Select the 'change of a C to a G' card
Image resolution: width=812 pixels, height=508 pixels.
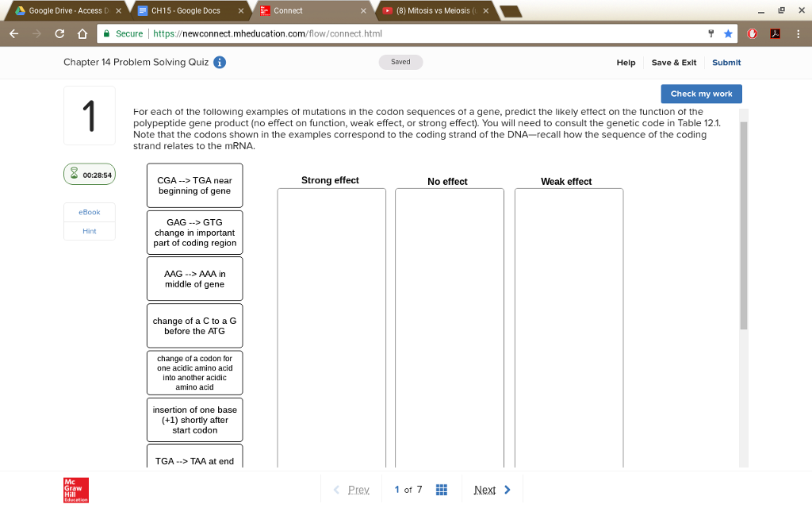195,325
